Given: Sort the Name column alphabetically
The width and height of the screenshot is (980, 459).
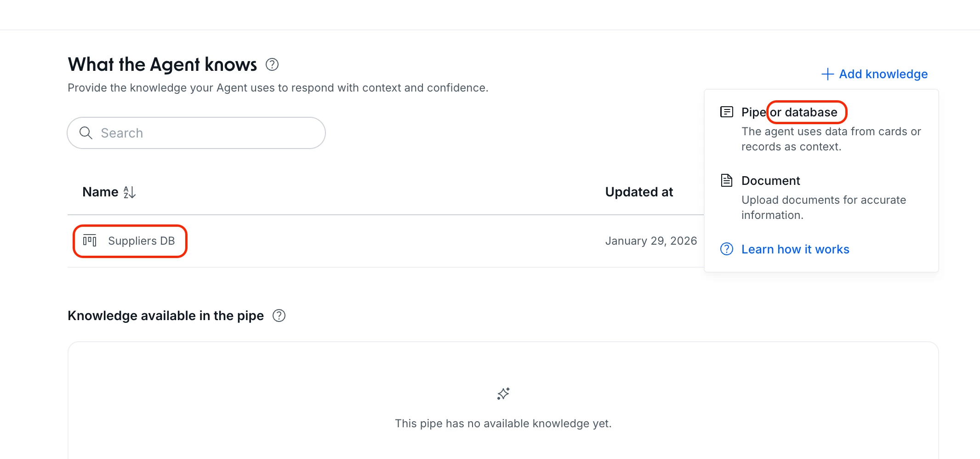Looking at the screenshot, I should click(x=130, y=192).
